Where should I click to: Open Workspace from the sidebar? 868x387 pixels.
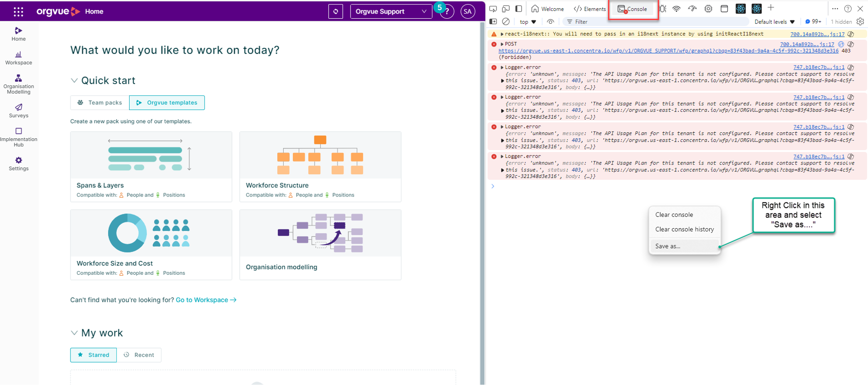pos(19,58)
